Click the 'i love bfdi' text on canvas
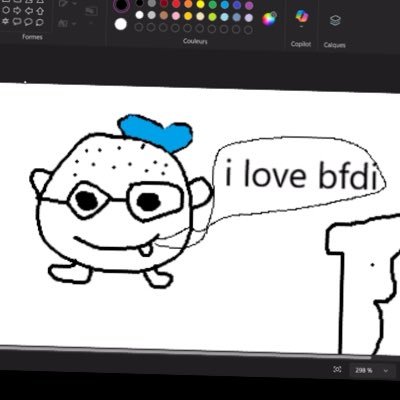400x400 pixels. [302, 175]
